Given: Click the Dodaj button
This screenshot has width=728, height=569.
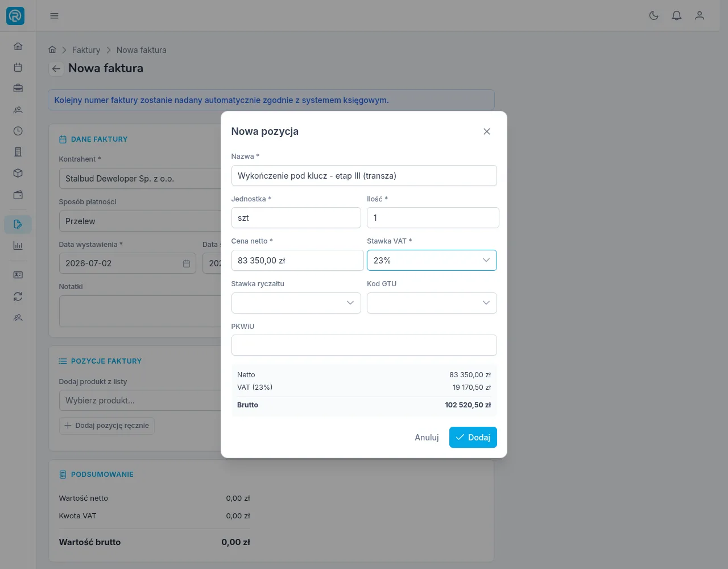Looking at the screenshot, I should 473,438.
